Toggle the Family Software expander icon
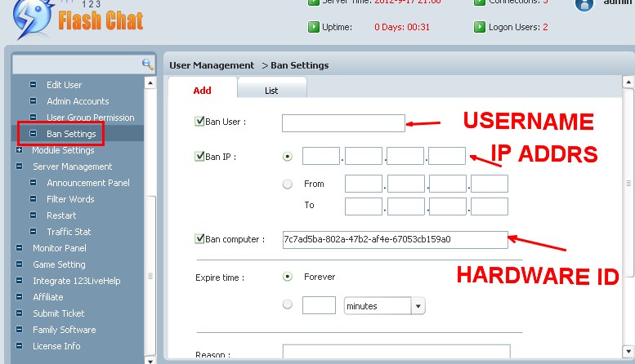This screenshot has width=635, height=364. (x=19, y=329)
